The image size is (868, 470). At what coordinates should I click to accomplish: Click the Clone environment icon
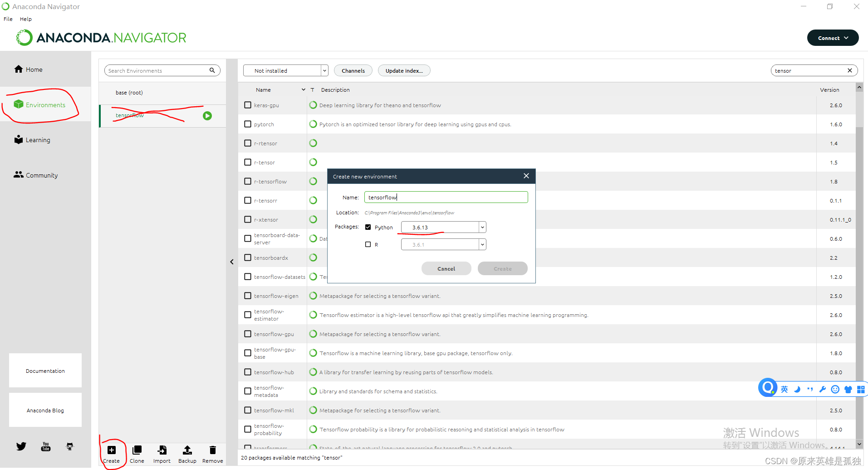137,450
